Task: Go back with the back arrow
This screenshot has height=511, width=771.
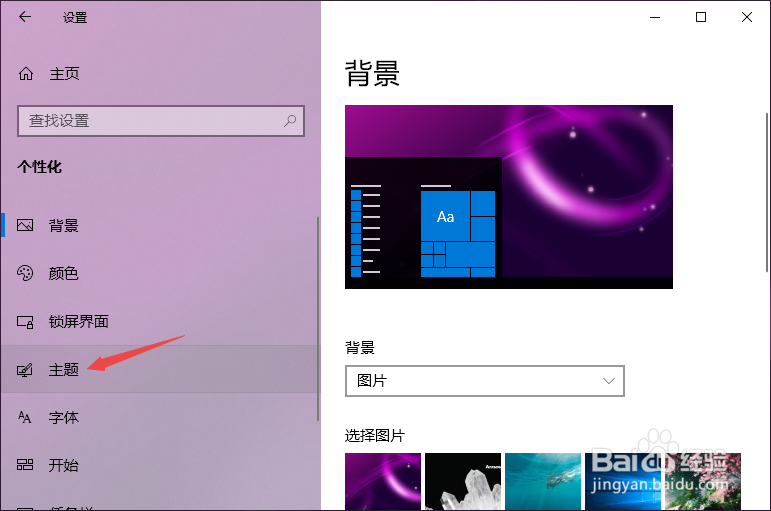Action: pyautogui.click(x=25, y=17)
